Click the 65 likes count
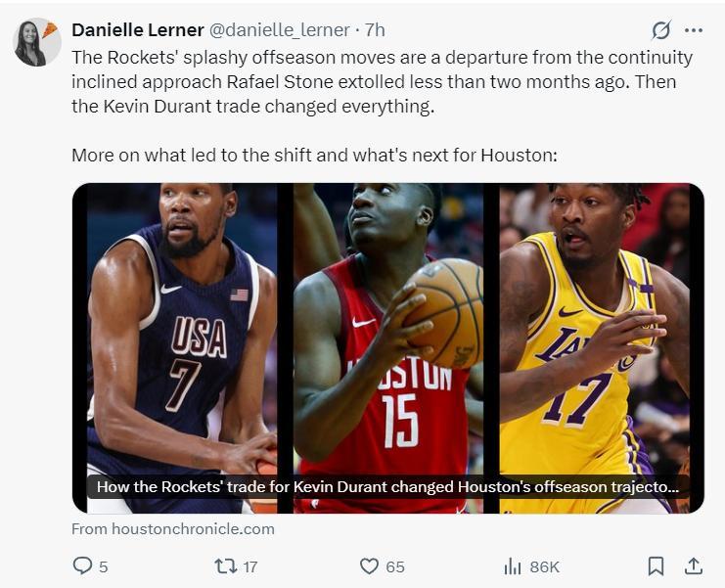The image size is (725, 588). pyautogui.click(x=394, y=565)
